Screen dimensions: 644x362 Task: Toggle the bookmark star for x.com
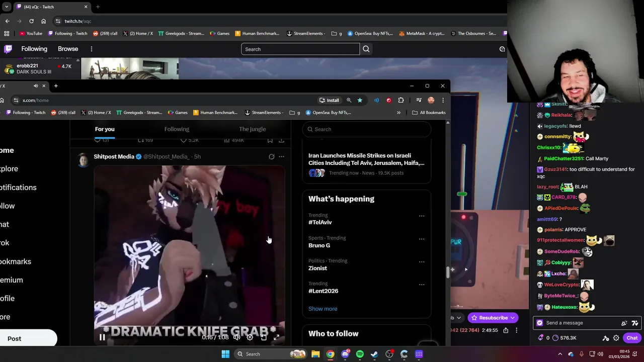(360, 100)
